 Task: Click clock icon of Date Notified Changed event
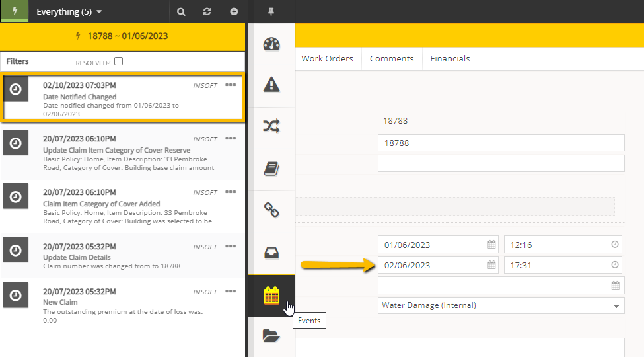(x=16, y=89)
